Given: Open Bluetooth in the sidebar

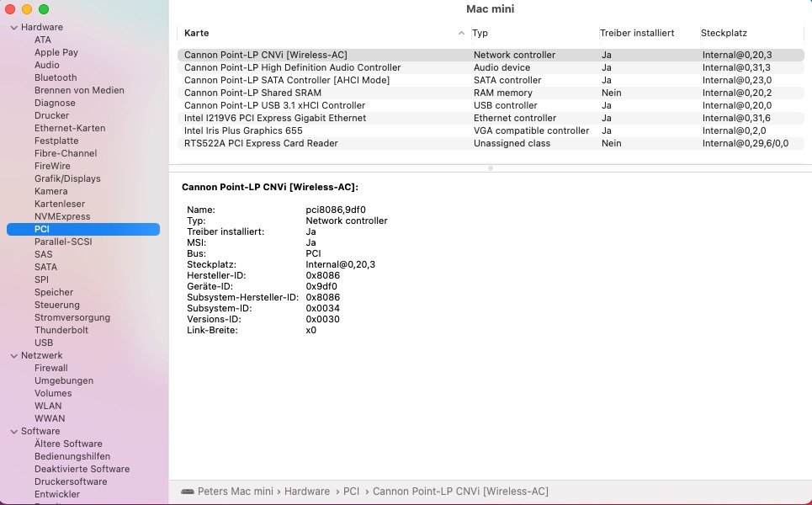Looking at the screenshot, I should [x=56, y=77].
